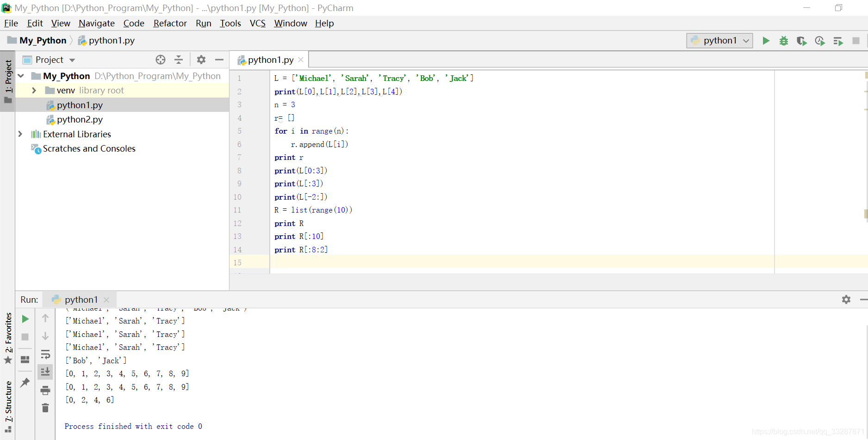This screenshot has height=440, width=868.
Task: Click the Up the stack trace arrow
Action: tap(45, 318)
